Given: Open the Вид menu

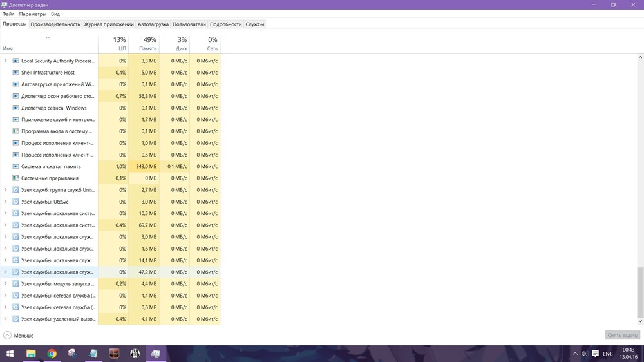Looking at the screenshot, I should pos(55,14).
